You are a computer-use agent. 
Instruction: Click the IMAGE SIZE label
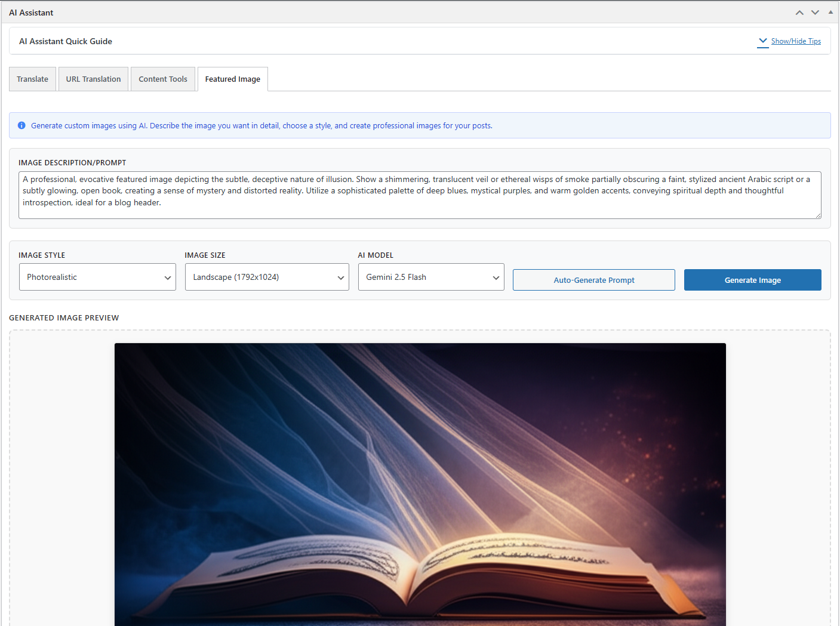[x=205, y=255]
